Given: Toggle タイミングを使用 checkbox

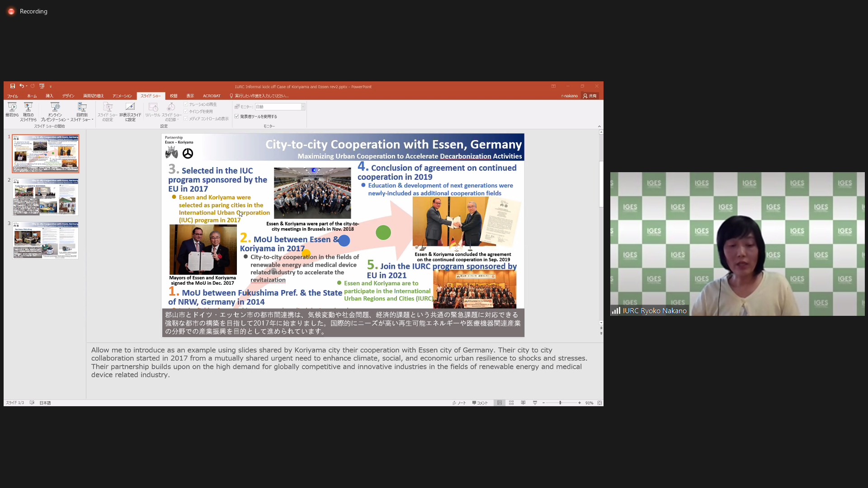Looking at the screenshot, I should tap(186, 111).
